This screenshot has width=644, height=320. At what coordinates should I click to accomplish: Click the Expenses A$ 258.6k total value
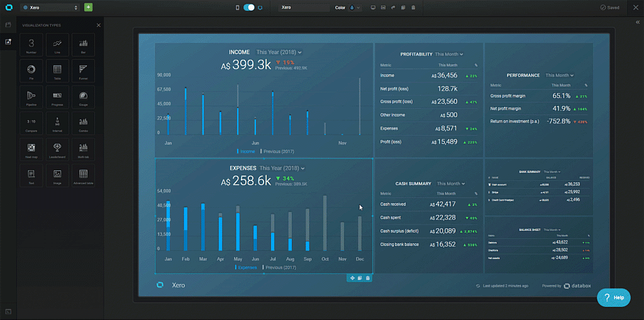(246, 180)
